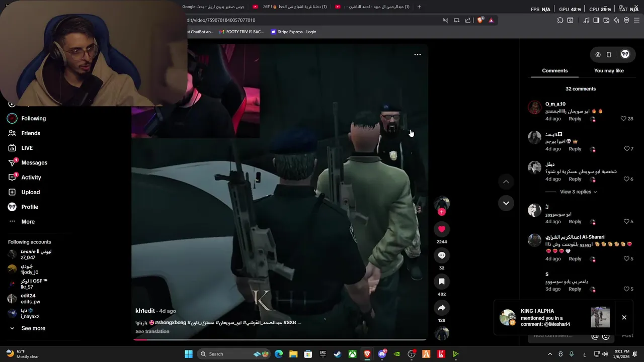The width and height of the screenshot is (644, 362).
Task: Show hidden system tray icons chevron
Action: pos(549,354)
